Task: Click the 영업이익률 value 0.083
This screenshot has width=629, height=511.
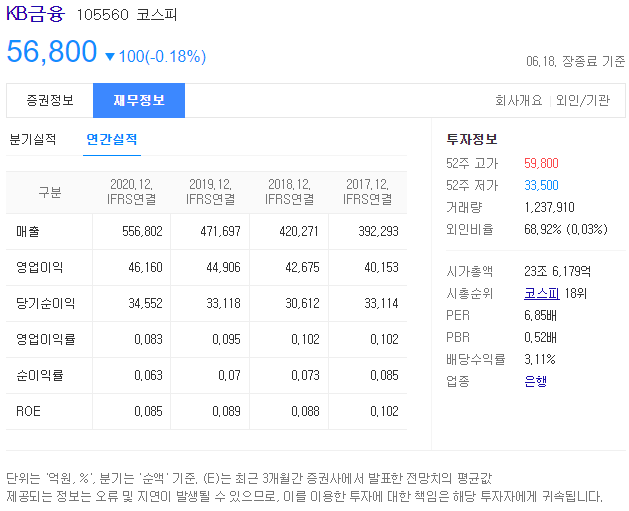Action: pyautogui.click(x=148, y=339)
